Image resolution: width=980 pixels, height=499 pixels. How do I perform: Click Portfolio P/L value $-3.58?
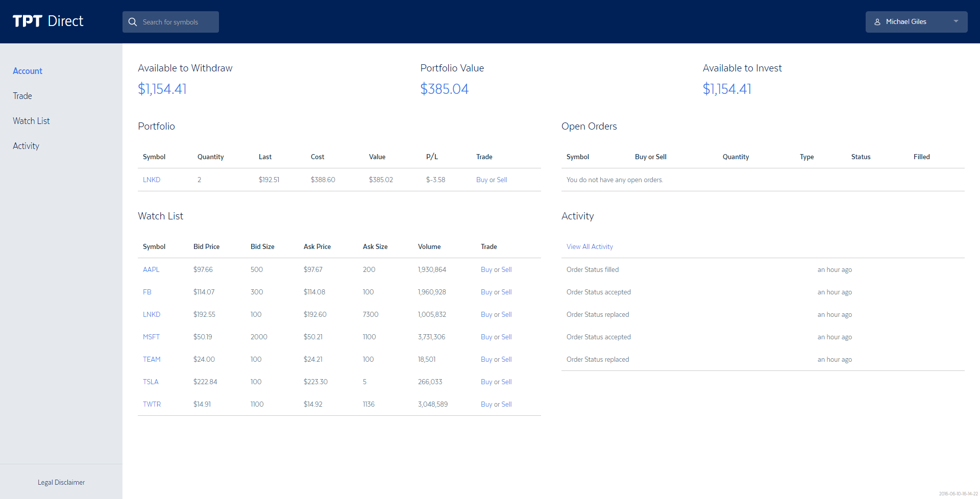click(436, 180)
